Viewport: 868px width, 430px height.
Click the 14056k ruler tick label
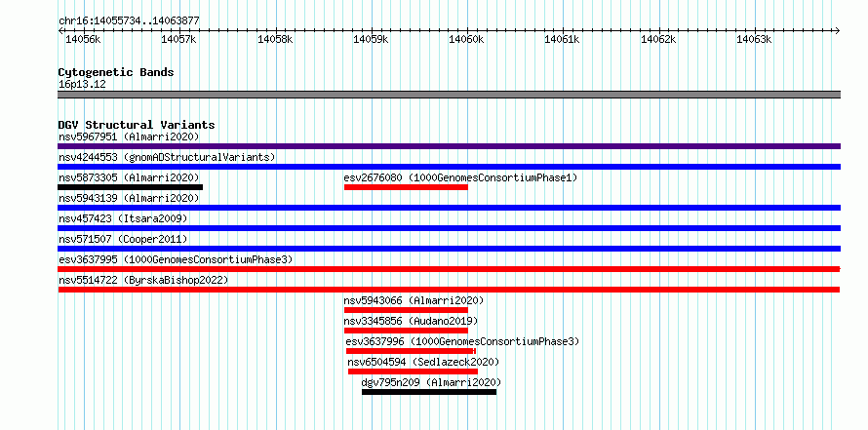click(83, 39)
